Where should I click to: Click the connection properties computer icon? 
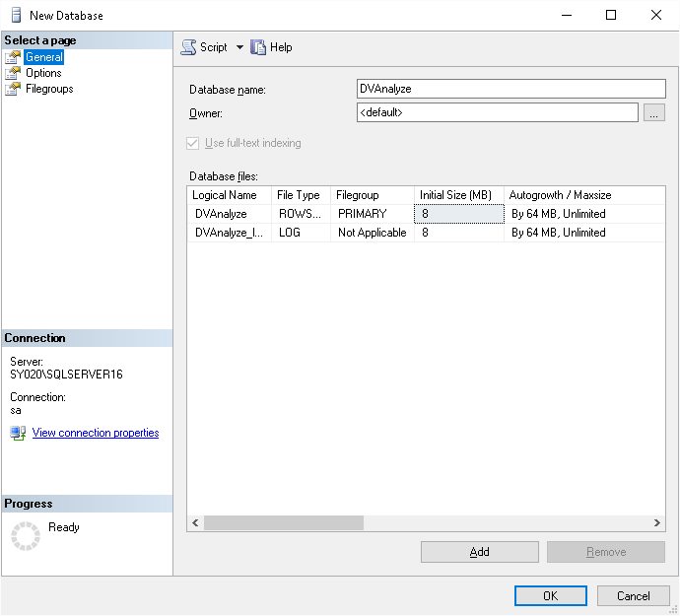pyautogui.click(x=18, y=433)
